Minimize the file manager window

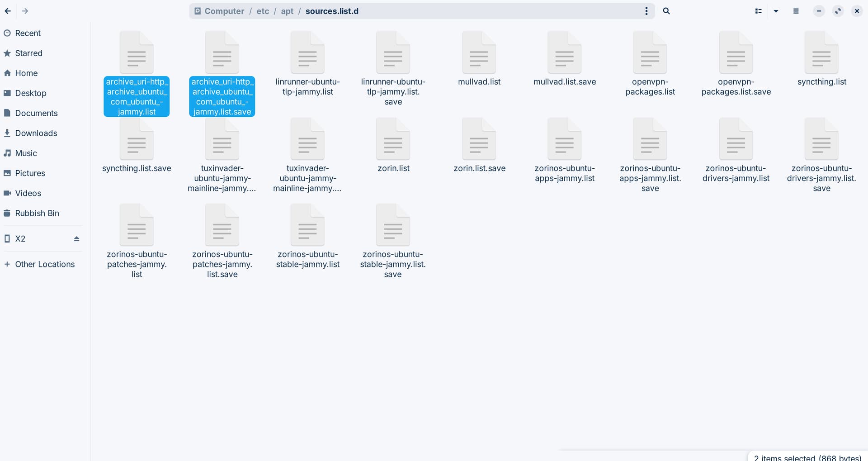pyautogui.click(x=819, y=11)
